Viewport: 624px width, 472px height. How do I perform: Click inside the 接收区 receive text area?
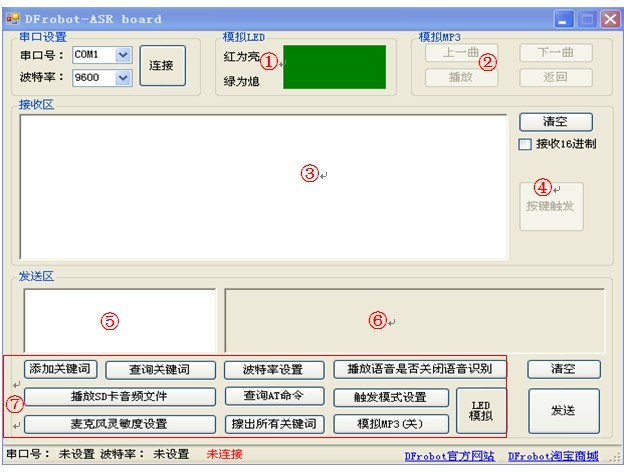tap(263, 187)
